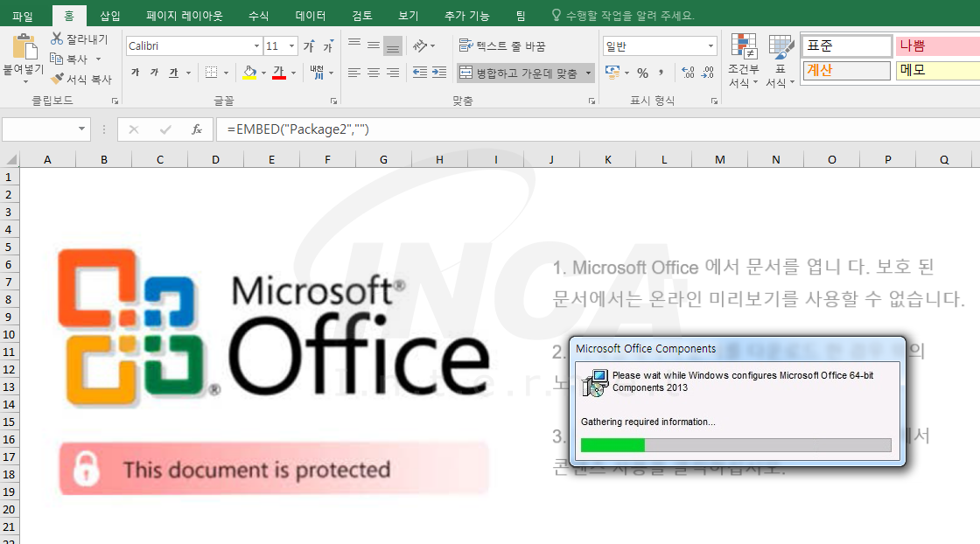The image size is (980, 544).
Task: Open the font group dialog launcher
Action: [x=333, y=101]
